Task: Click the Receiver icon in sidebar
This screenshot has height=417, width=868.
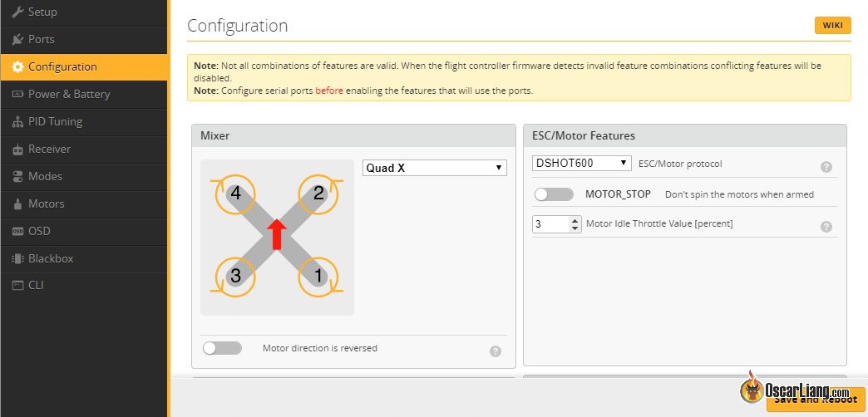Action: (17, 150)
